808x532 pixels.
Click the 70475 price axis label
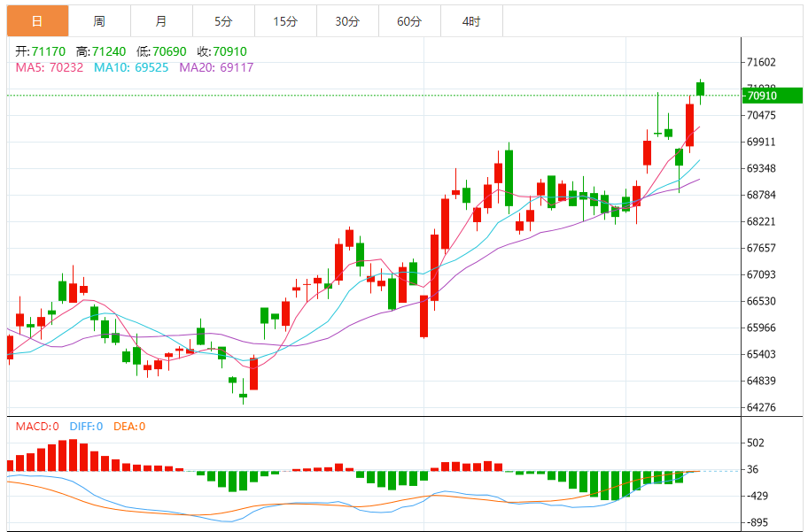761,115
